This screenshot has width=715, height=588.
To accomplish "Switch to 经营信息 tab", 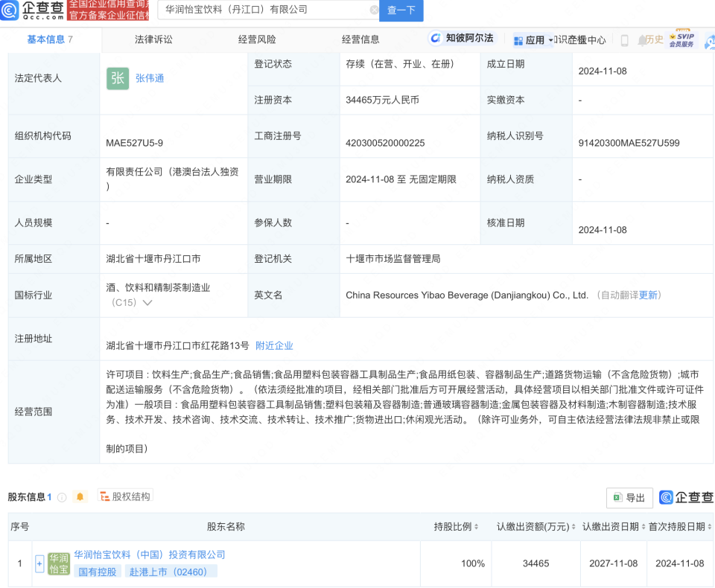I will coord(360,39).
